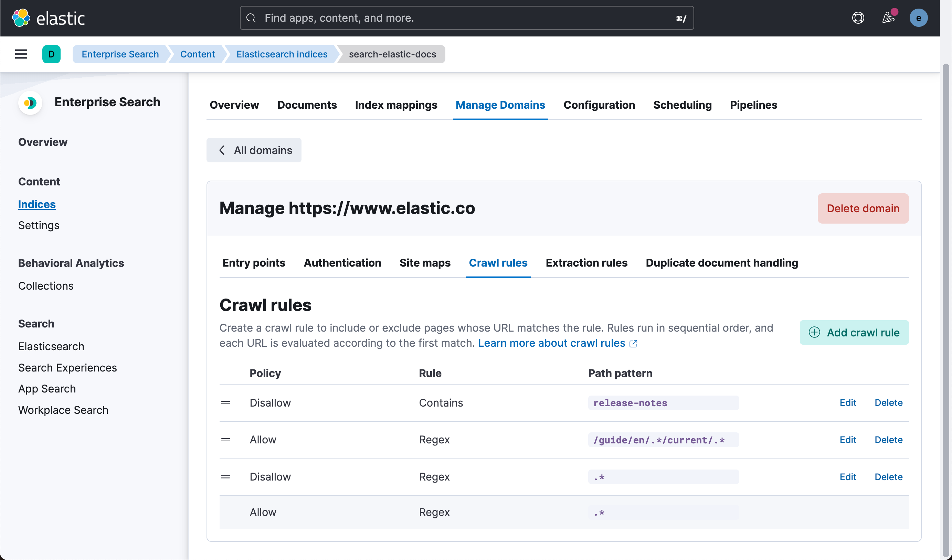
Task: Open the Site maps tab
Action: 425,263
